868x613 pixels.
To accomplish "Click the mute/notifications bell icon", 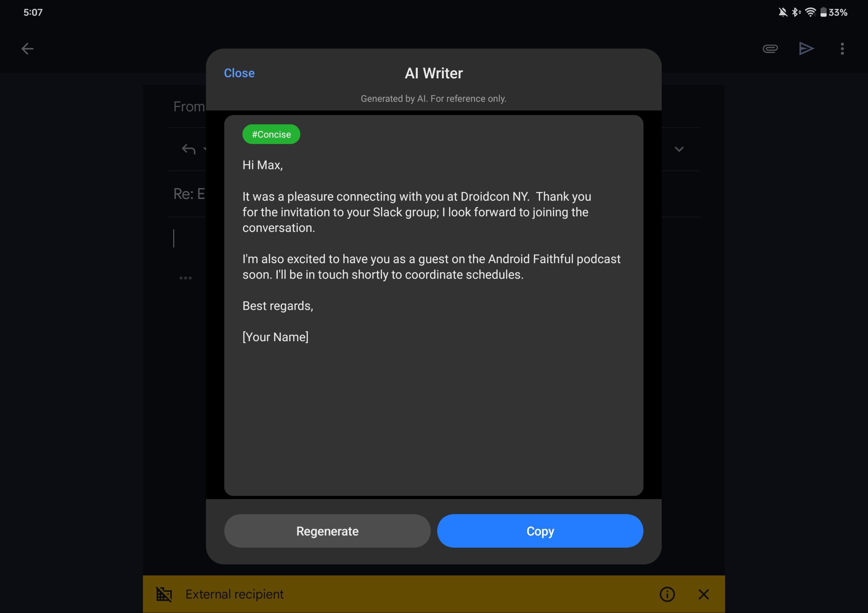I will pos(783,11).
